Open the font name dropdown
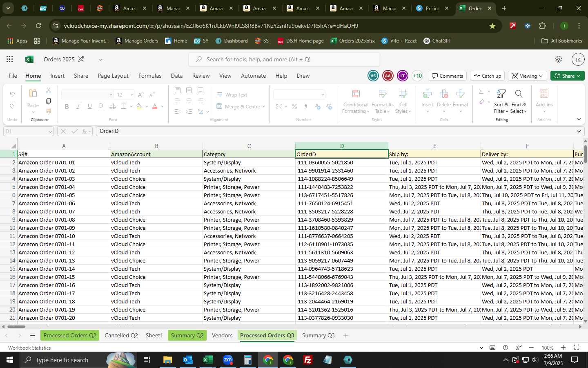The height and width of the screenshot is (368, 588). [111, 94]
